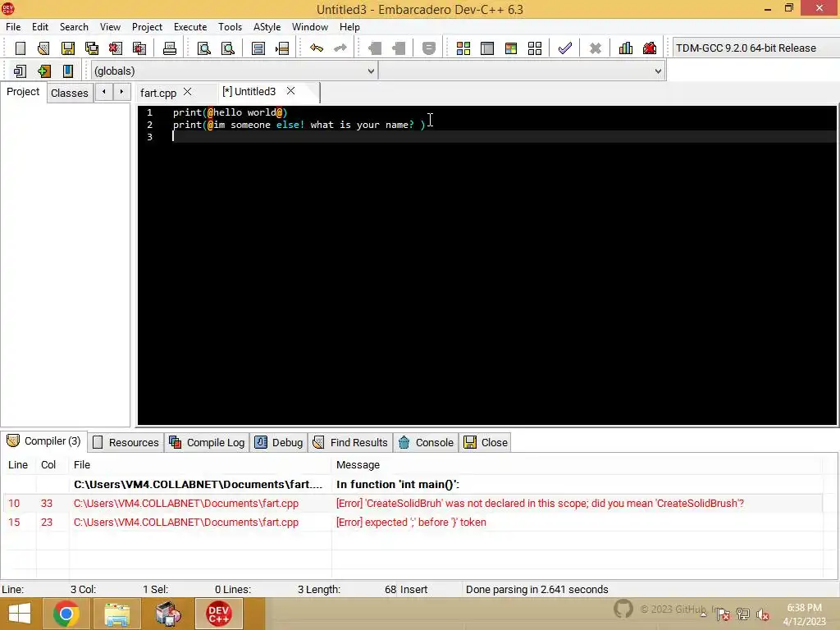Click the Compile grid icon
Viewport: 840px width, 630px height.
pyautogui.click(x=463, y=48)
